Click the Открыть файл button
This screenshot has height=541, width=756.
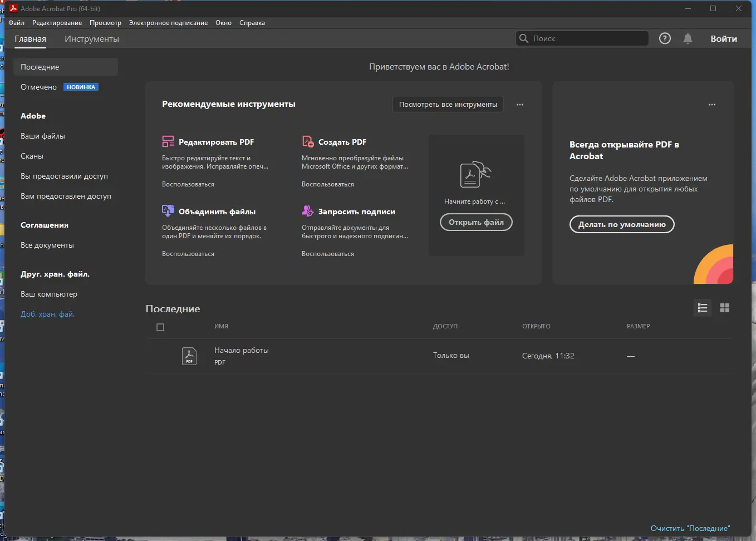click(476, 222)
